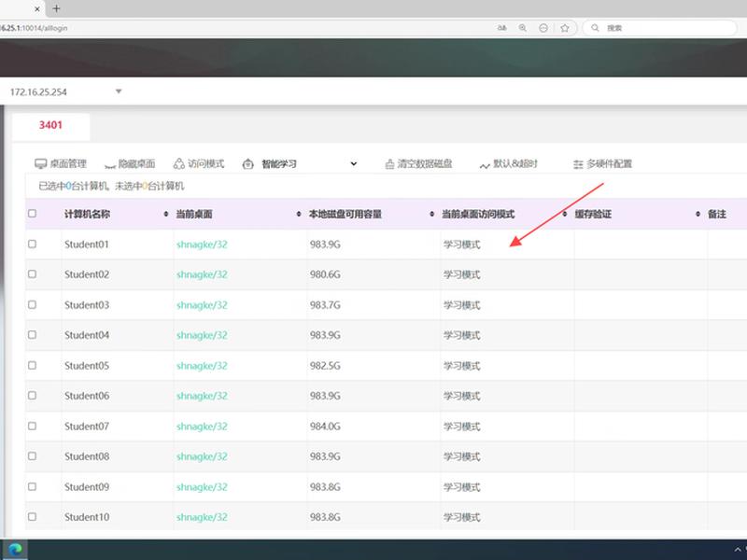Click the 982.5G disk capacity cell

(325, 366)
